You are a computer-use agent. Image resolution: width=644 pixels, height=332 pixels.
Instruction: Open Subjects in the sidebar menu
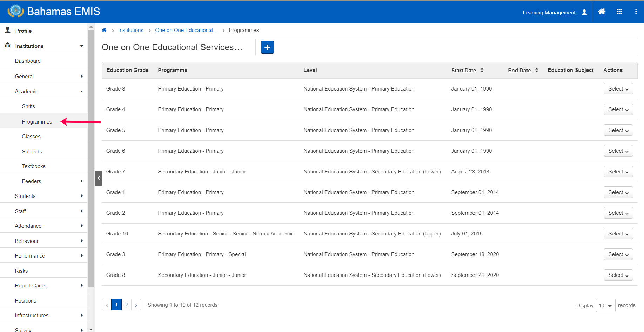(32, 152)
